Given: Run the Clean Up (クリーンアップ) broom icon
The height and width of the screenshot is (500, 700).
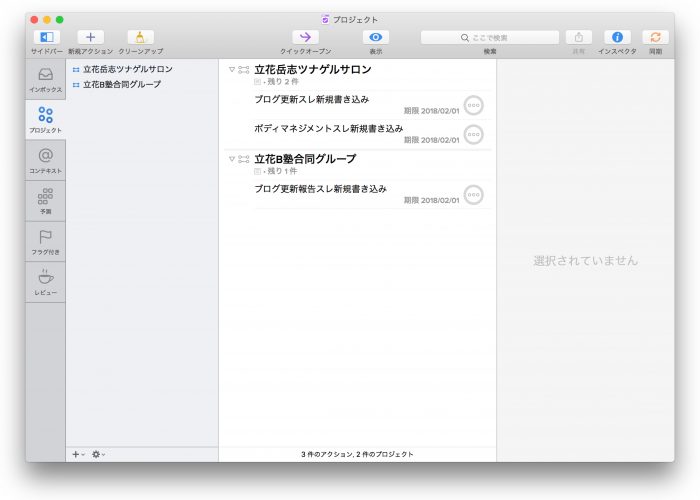Looking at the screenshot, I should pyautogui.click(x=141, y=37).
